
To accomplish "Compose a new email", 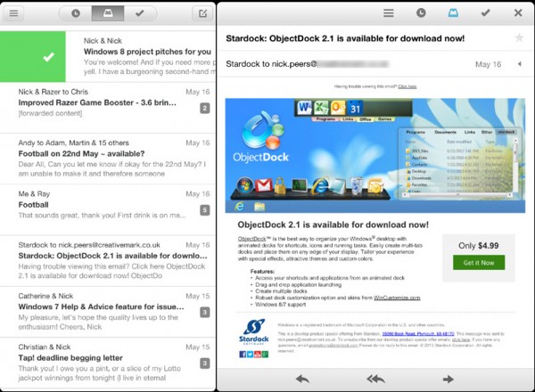I will pos(202,13).
